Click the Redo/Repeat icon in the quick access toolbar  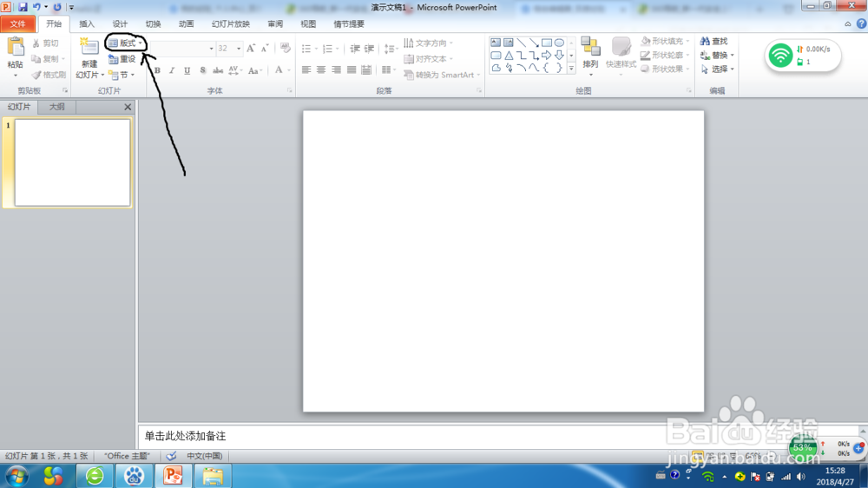[57, 7]
